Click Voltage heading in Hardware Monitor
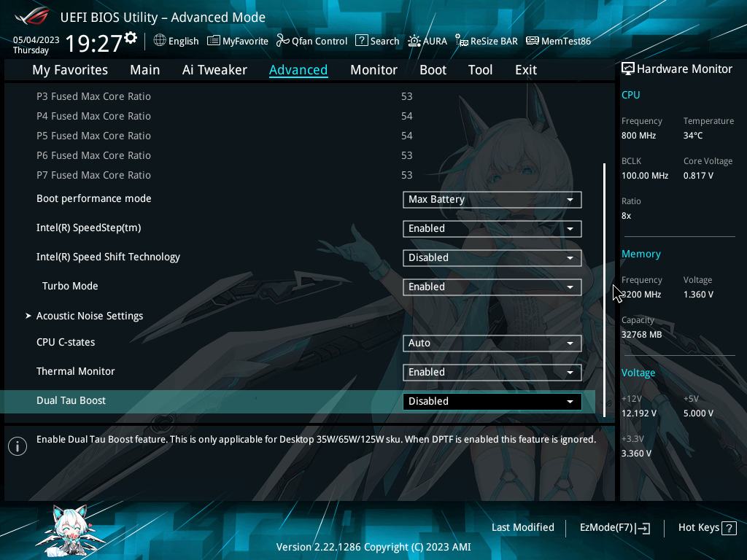The width and height of the screenshot is (747, 560). 638,373
